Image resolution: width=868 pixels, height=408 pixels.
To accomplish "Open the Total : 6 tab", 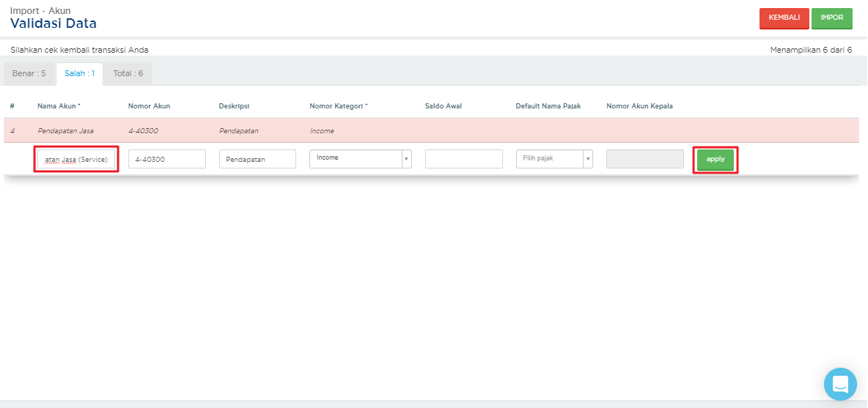I will pos(128,73).
